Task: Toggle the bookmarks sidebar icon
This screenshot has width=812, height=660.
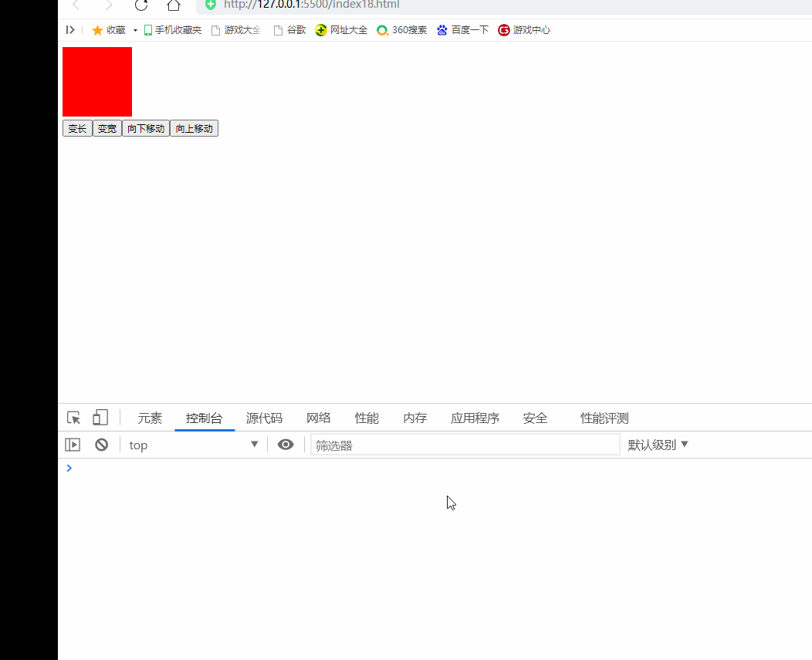Action: click(x=70, y=30)
